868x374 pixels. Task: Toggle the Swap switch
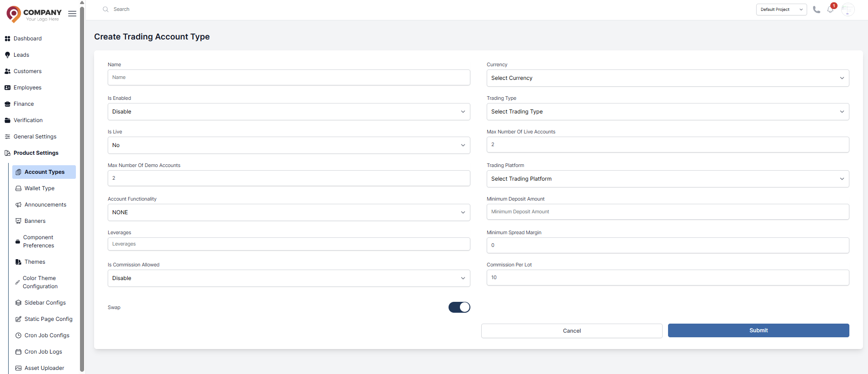[x=459, y=307]
